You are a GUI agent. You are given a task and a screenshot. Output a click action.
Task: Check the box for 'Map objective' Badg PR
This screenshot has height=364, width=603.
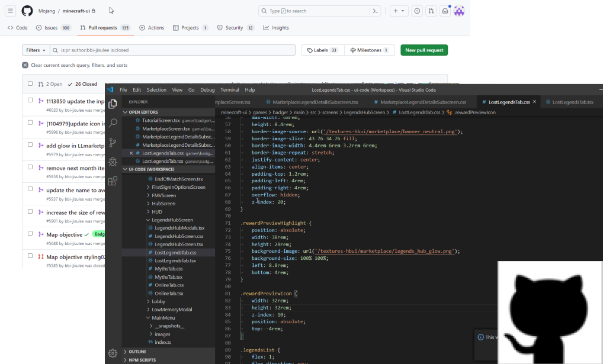coord(30,233)
